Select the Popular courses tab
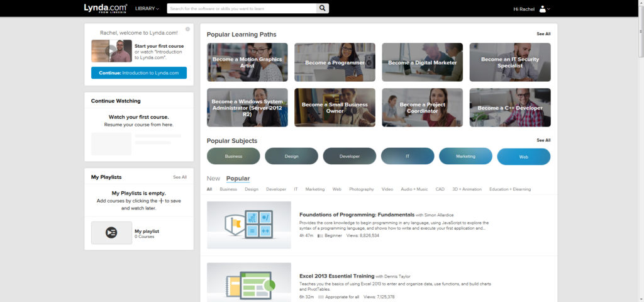 [x=238, y=179]
